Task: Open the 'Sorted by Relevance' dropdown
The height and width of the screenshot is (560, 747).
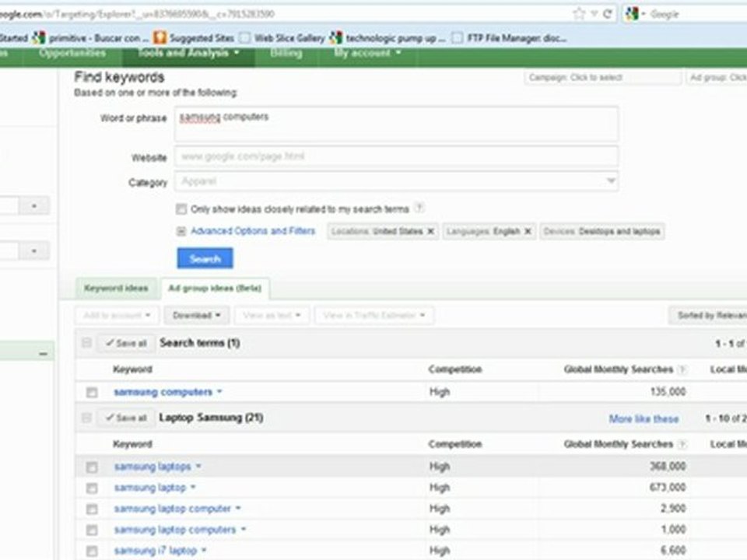Action: pos(708,315)
